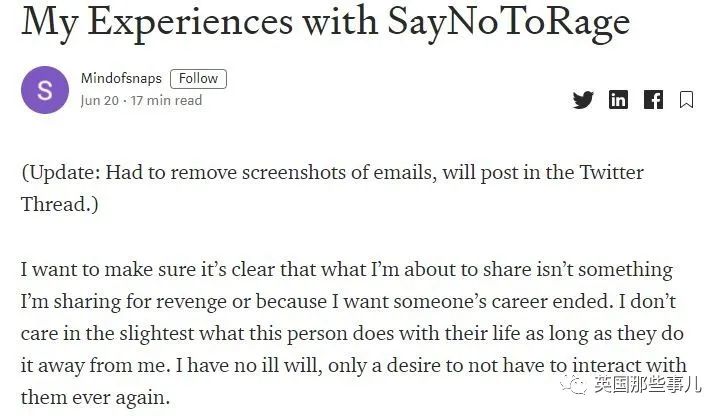Click the Facebook share icon
725x416 pixels.
[x=653, y=100]
